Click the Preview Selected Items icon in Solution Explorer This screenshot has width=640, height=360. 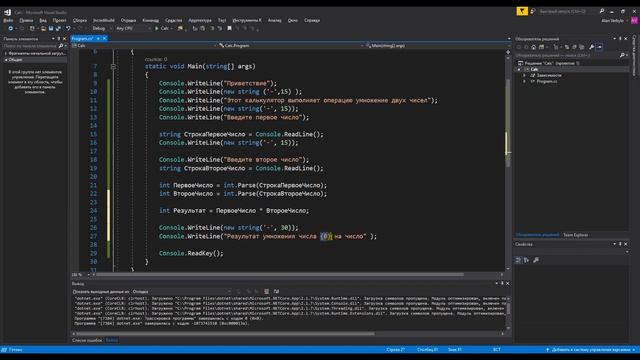point(599,47)
